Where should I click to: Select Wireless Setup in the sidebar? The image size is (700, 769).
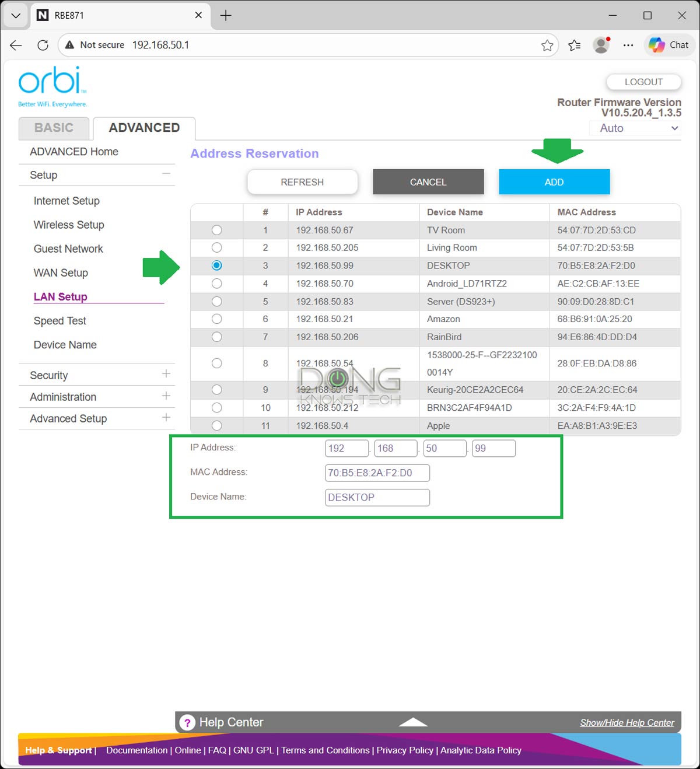(68, 225)
